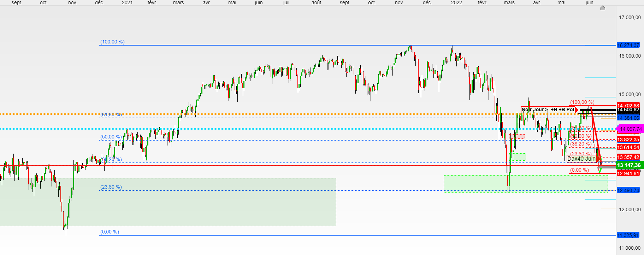Click the small red dashed rectangle zone

(x=517, y=136)
